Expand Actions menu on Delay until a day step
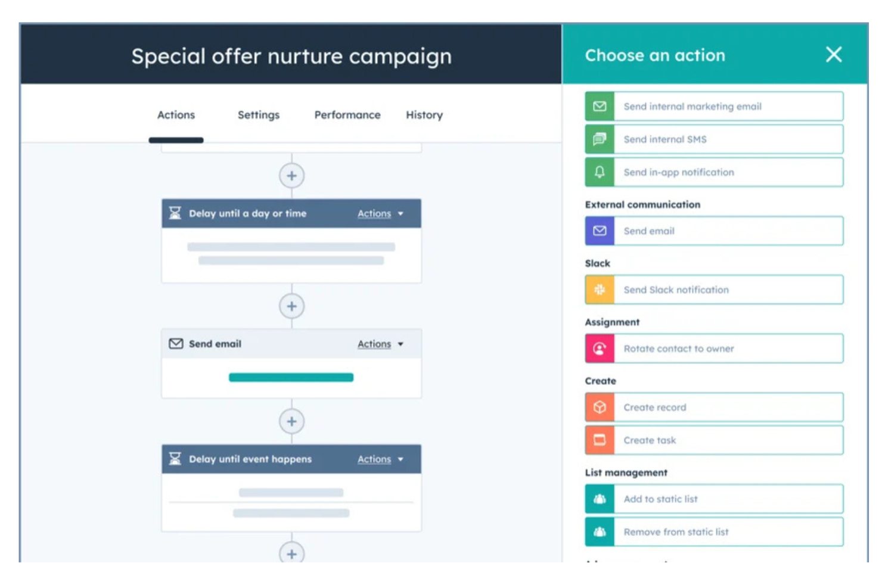 [379, 213]
